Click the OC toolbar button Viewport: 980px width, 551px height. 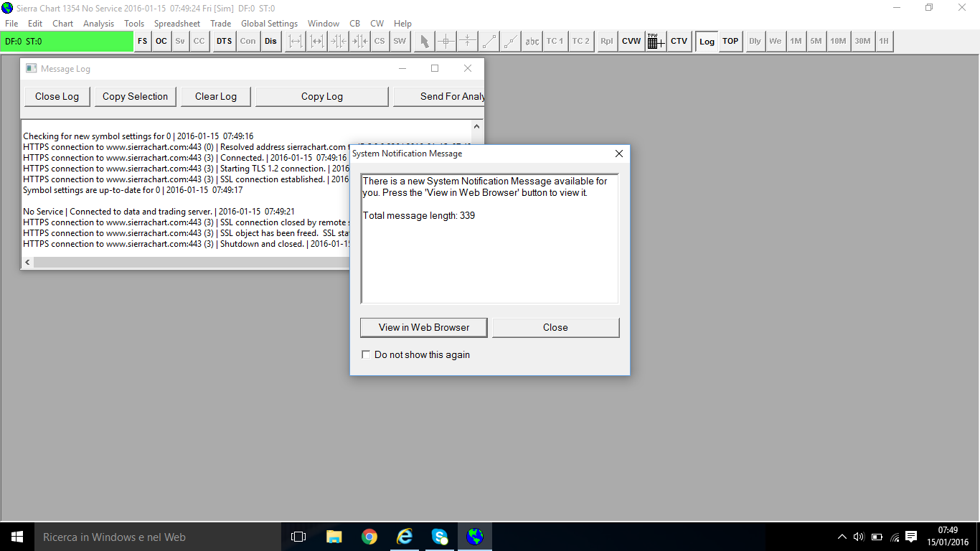click(161, 41)
